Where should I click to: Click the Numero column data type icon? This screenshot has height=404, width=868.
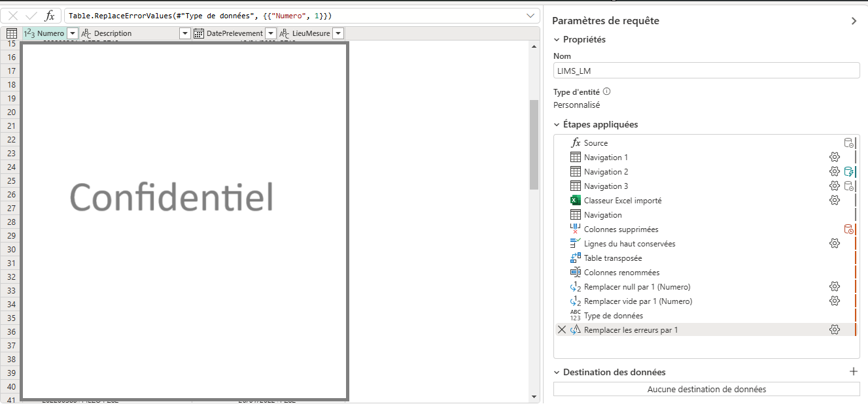coord(29,33)
